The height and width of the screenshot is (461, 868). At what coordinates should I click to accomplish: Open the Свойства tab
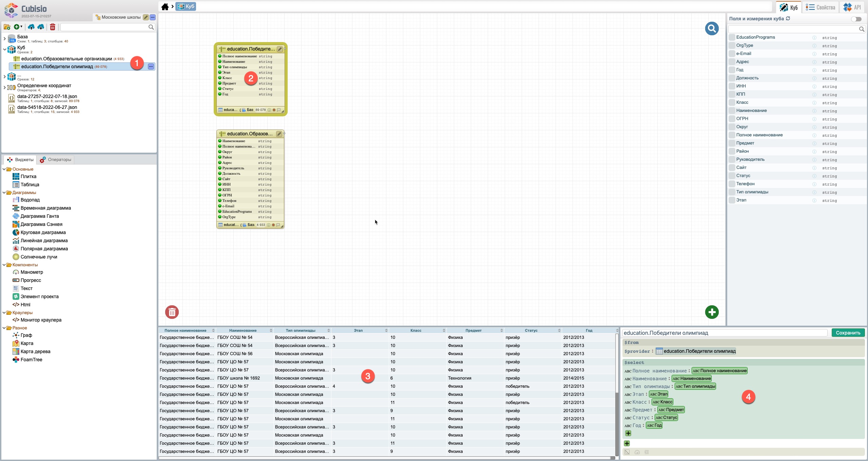pos(821,7)
